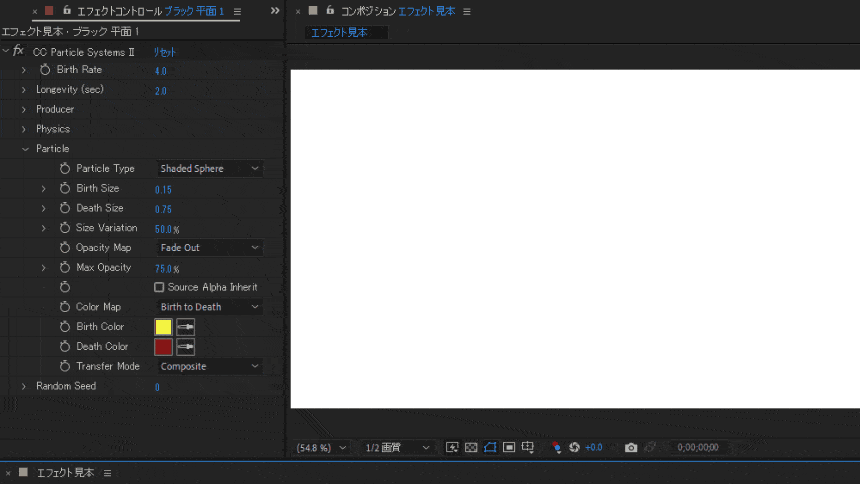
Task: Expand the Physics group
Action: click(x=24, y=130)
